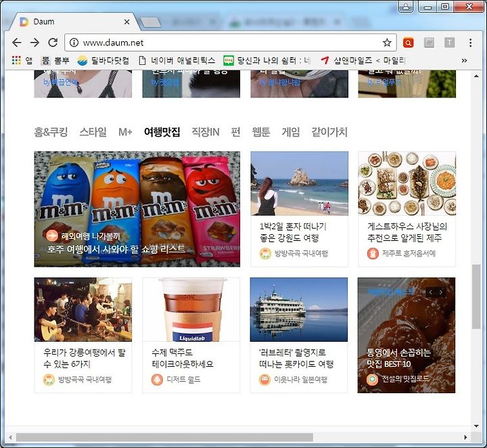Open the Liquidlab beer cup photo

tap(191, 309)
